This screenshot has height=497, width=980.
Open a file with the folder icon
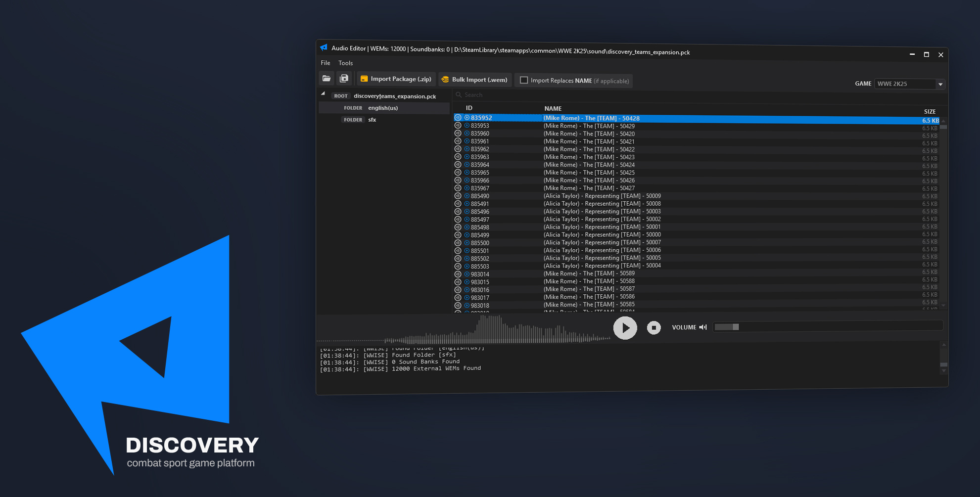[327, 78]
